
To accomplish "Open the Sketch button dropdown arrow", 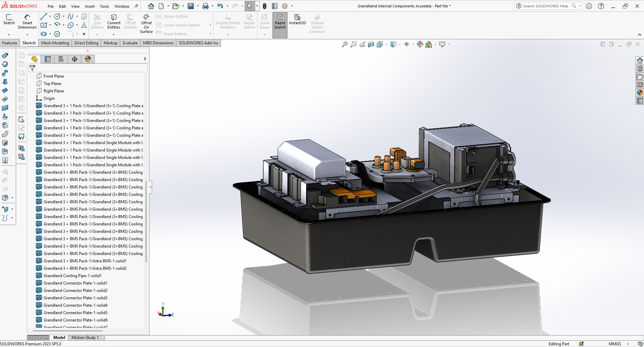I will point(9,35).
